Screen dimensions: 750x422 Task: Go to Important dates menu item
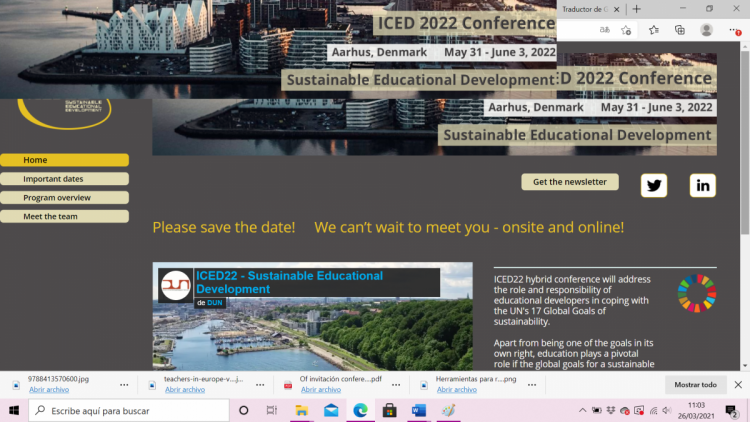(64, 179)
